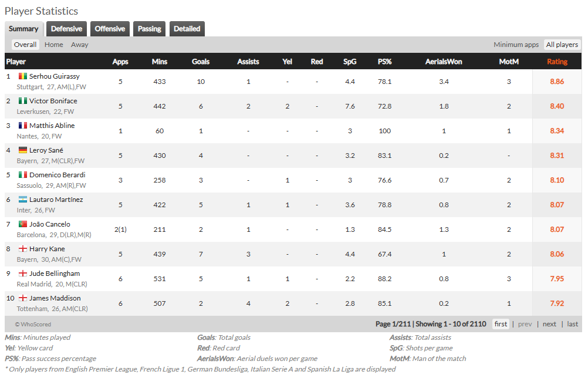Switch the filter to Away matches
588x378 pixels.
(x=79, y=45)
